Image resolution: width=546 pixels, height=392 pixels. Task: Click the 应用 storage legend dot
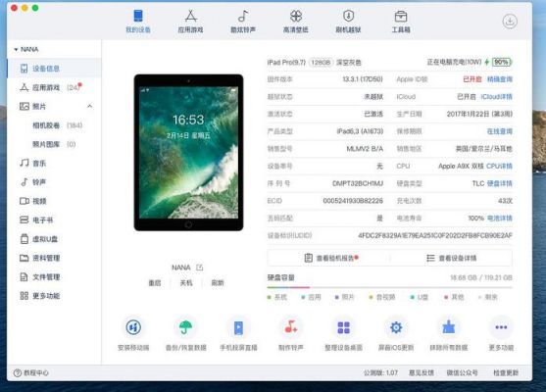tap(303, 297)
